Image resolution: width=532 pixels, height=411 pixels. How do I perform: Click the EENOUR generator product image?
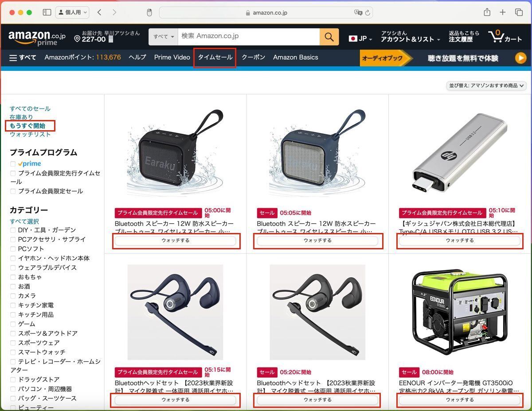coord(460,312)
